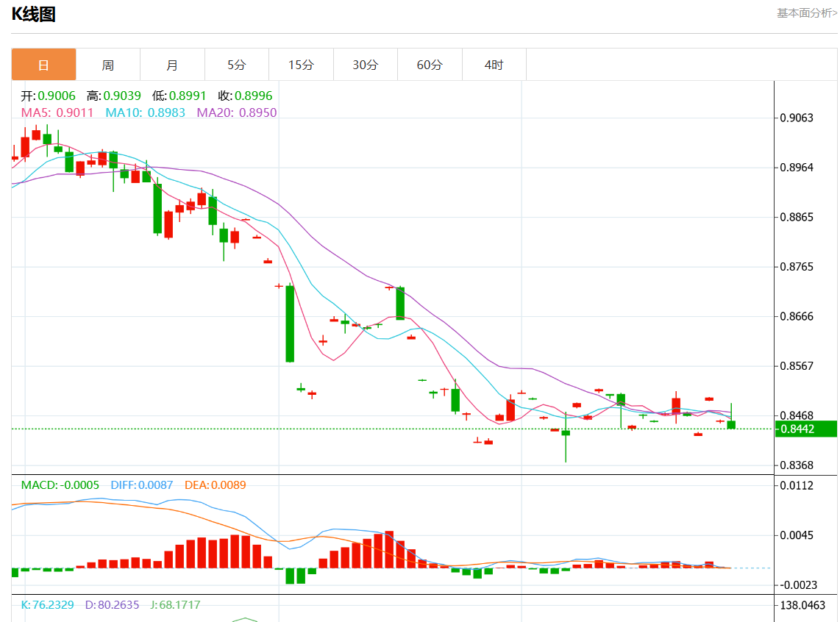Click the MA10: 0.8983 indicator label

pyautogui.click(x=145, y=112)
